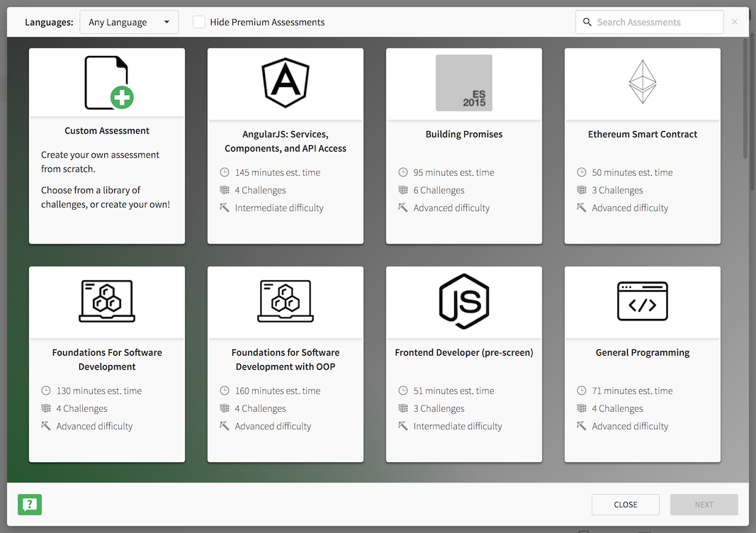Select the General Programming browser code icon
The height and width of the screenshot is (533, 756).
click(642, 301)
